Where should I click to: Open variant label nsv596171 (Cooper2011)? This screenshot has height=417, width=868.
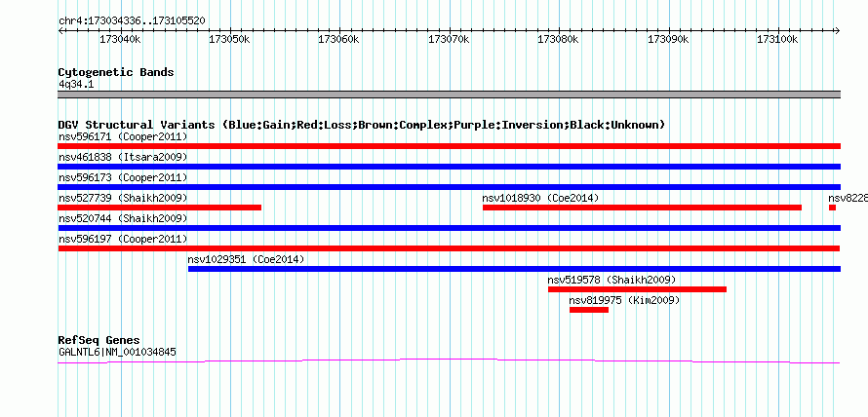pyautogui.click(x=123, y=136)
